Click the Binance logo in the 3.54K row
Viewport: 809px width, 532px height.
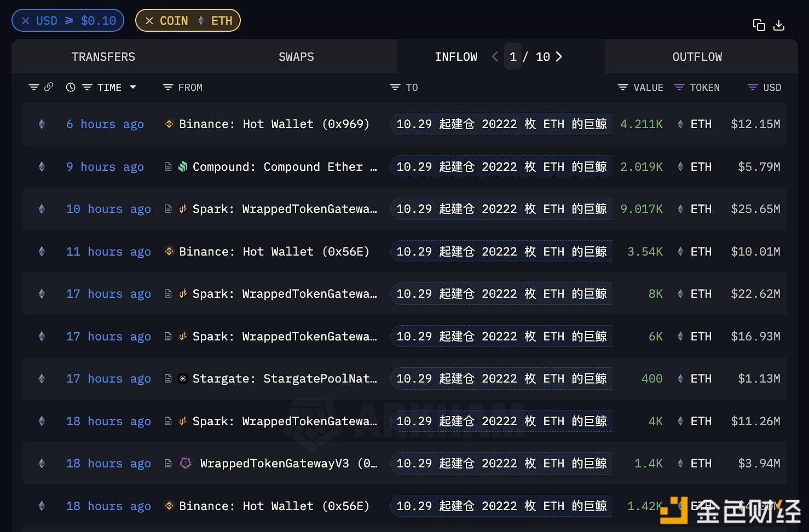[x=169, y=251]
